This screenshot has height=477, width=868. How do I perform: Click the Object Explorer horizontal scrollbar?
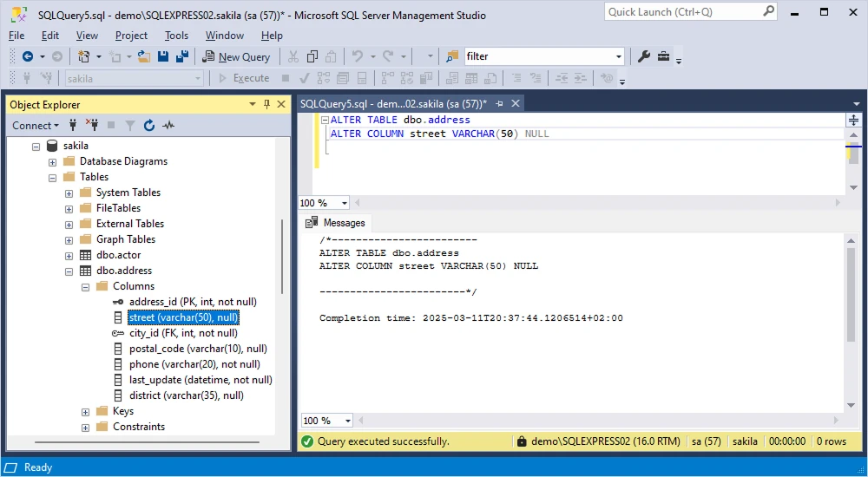pyautogui.click(x=148, y=442)
